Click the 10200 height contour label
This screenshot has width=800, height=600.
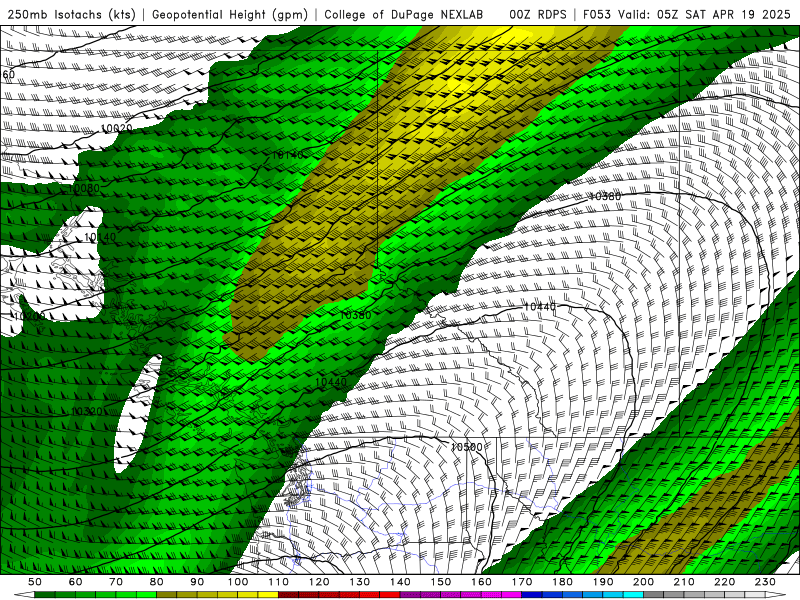[x=29, y=316]
